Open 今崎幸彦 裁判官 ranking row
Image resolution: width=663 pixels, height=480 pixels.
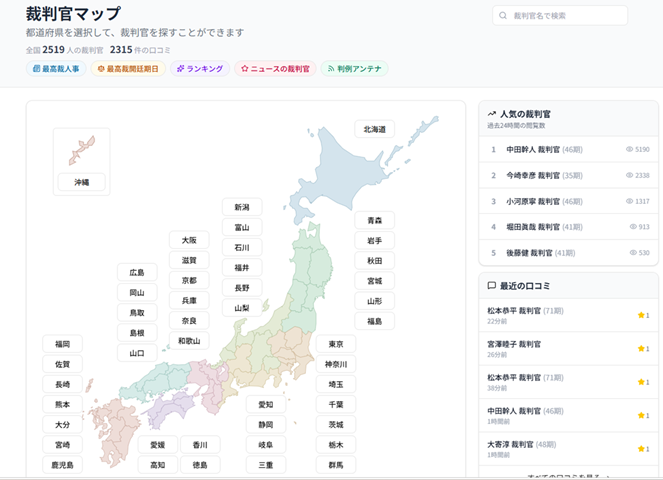pos(568,175)
